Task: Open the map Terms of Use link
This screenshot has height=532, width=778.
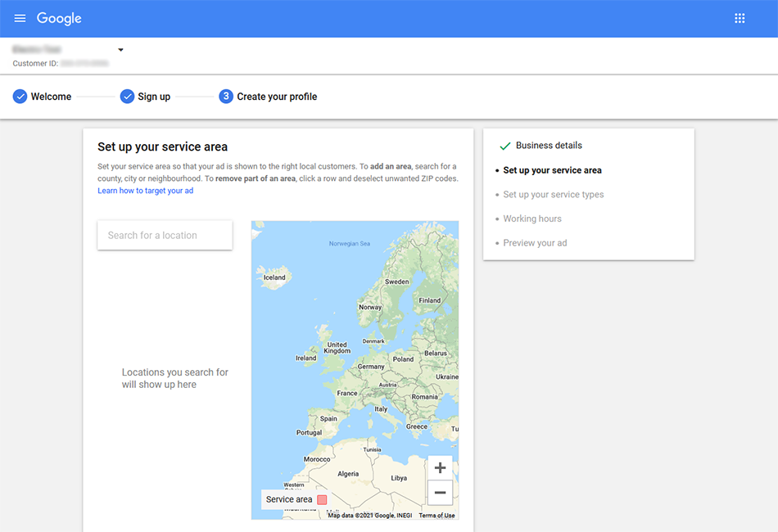Action: [436, 516]
